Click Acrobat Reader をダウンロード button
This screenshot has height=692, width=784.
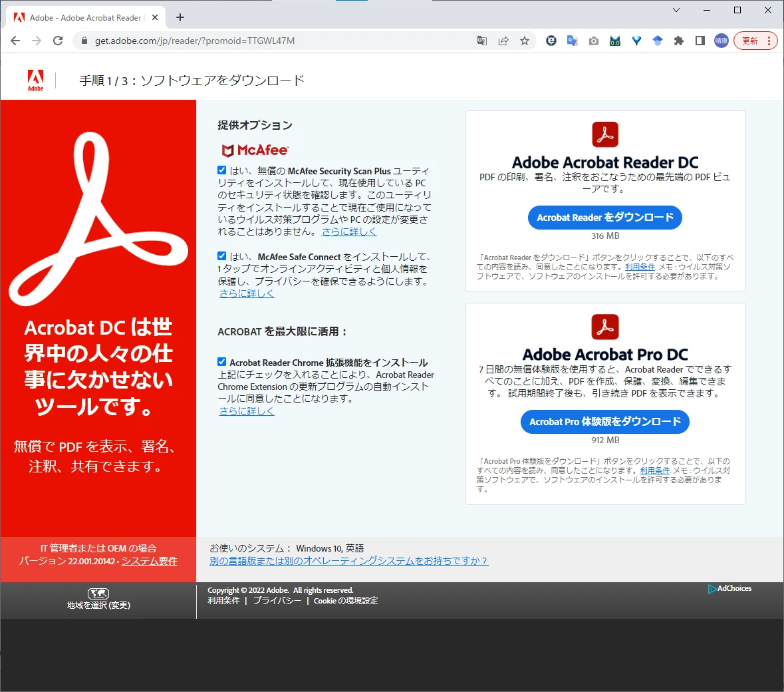pos(605,217)
